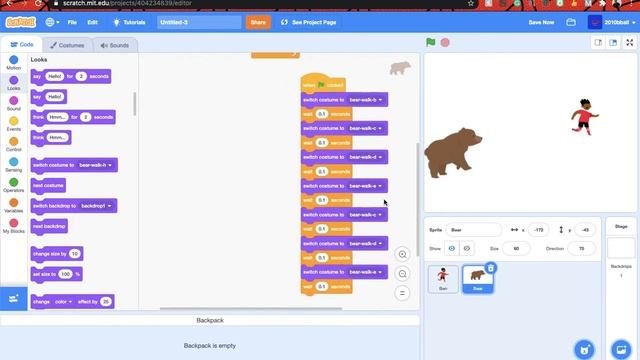Delete the Bear sprite with trash icon
The height and width of the screenshot is (360, 640).
(491, 268)
